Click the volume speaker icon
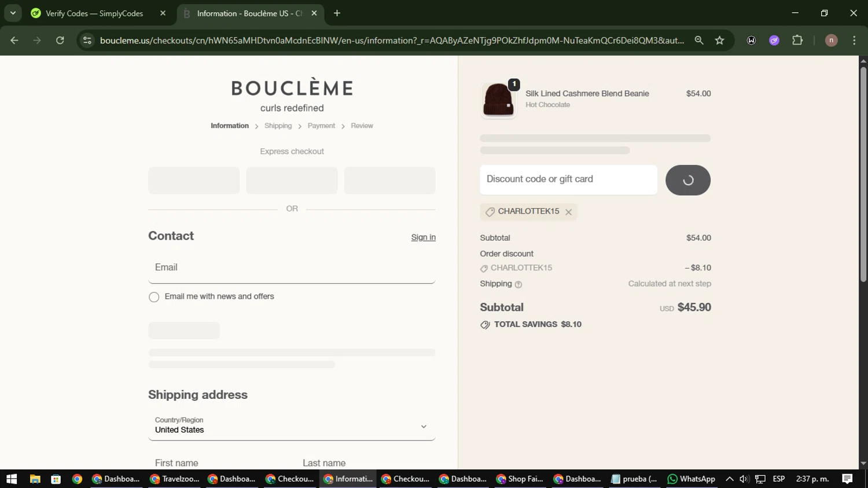The image size is (868, 488). pyautogui.click(x=745, y=479)
